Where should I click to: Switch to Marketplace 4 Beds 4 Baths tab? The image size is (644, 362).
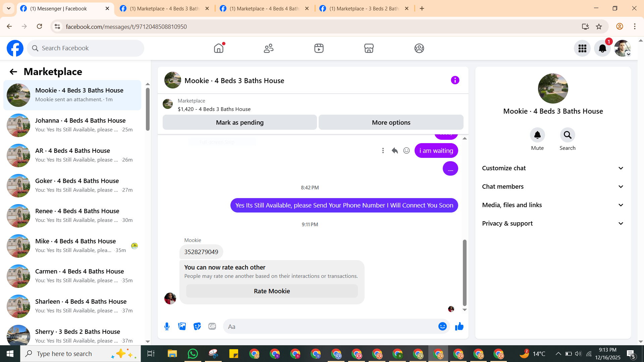point(264,8)
